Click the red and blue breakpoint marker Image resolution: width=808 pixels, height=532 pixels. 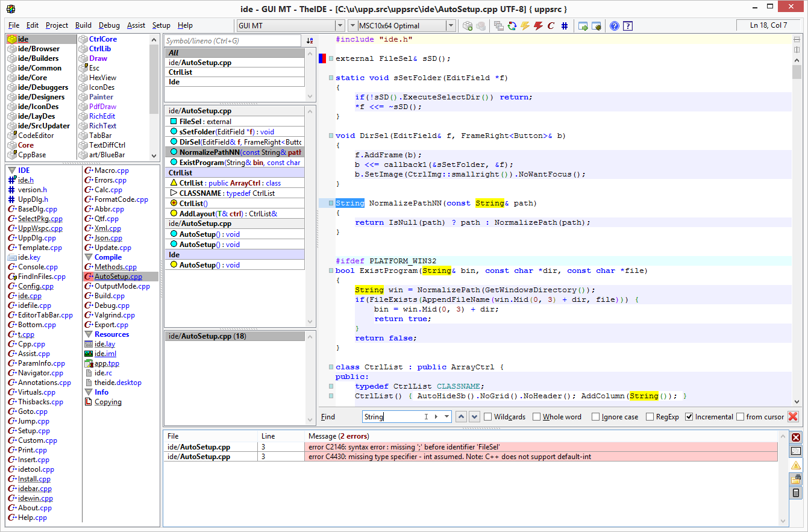323,58
